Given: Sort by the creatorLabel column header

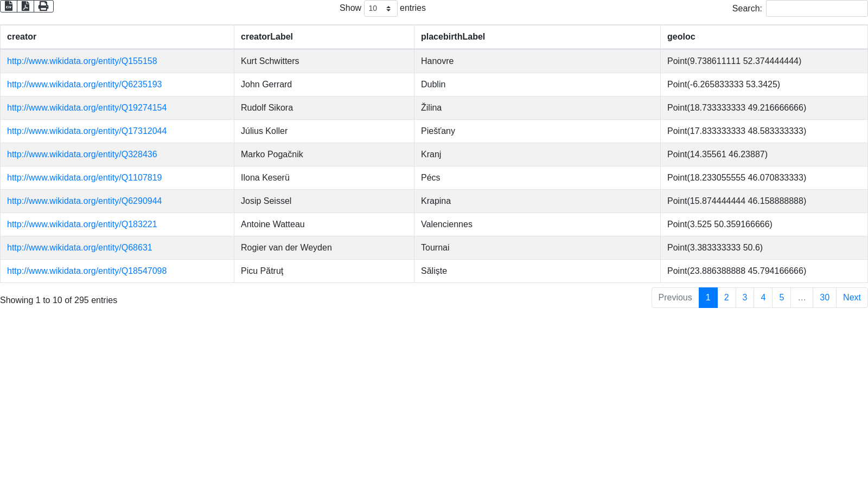Looking at the screenshot, I should pos(266,37).
